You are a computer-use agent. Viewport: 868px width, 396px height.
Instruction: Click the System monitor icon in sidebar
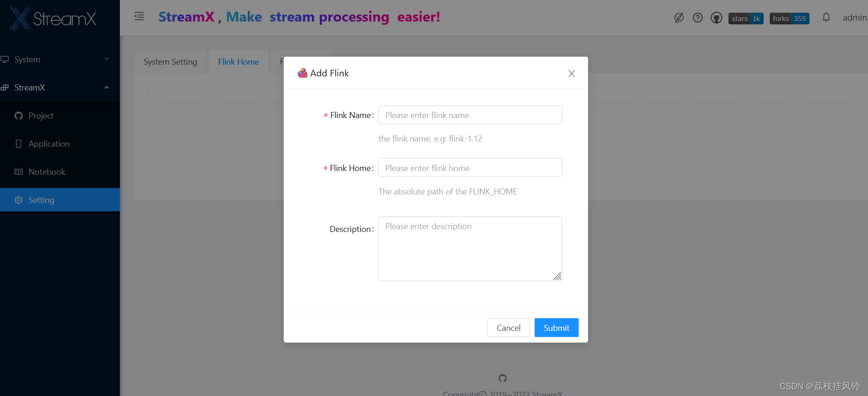tap(5, 60)
